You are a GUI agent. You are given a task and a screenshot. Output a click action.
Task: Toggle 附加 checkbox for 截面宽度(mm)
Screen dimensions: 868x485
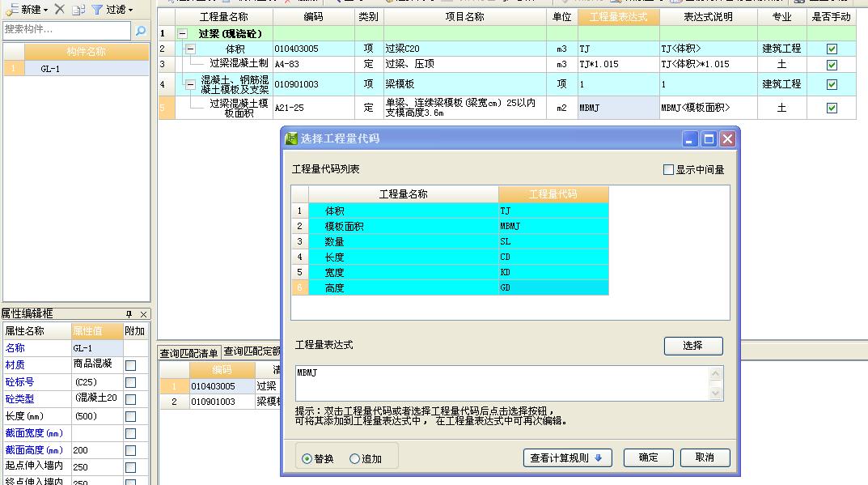pyautogui.click(x=130, y=433)
